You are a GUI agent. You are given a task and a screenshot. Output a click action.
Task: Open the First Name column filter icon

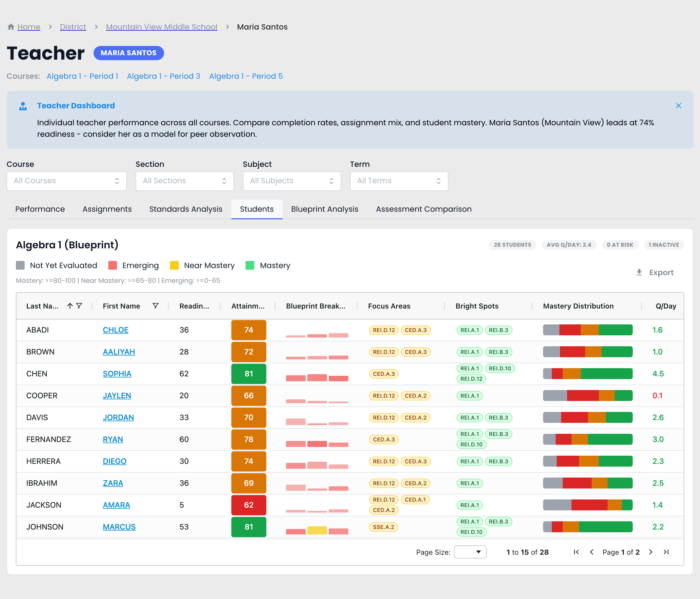[x=155, y=306]
